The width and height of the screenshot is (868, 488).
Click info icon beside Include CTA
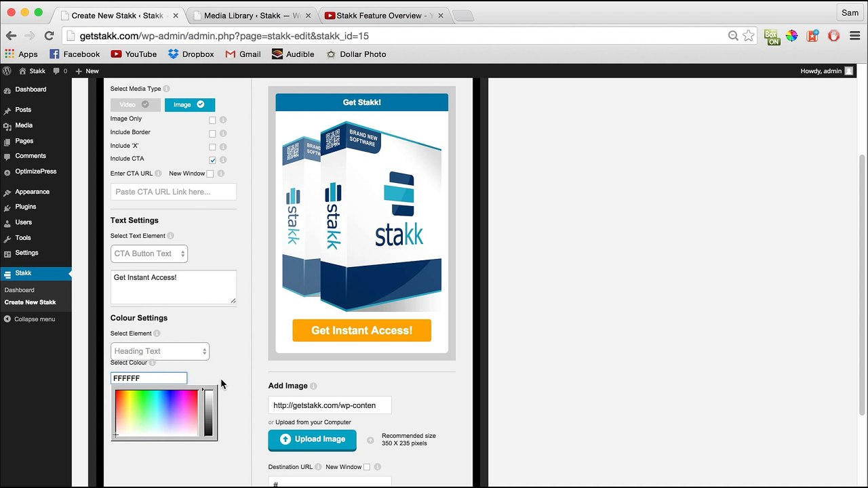(x=223, y=160)
